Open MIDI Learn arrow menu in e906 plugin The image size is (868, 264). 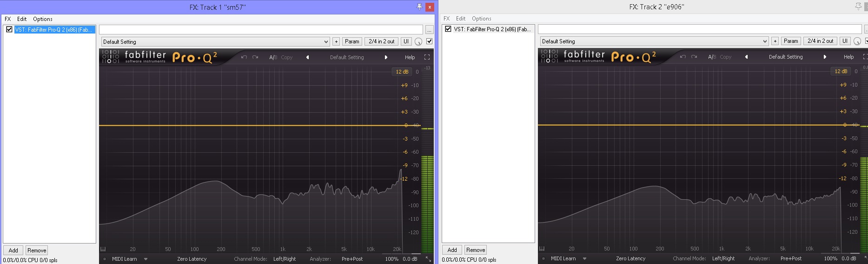pos(585,258)
